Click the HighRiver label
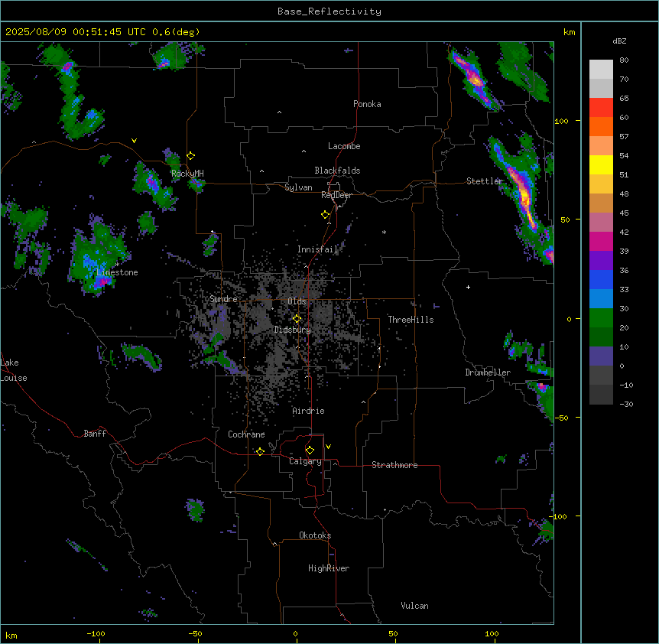Image resolution: width=659 pixels, height=644 pixels. (x=329, y=568)
